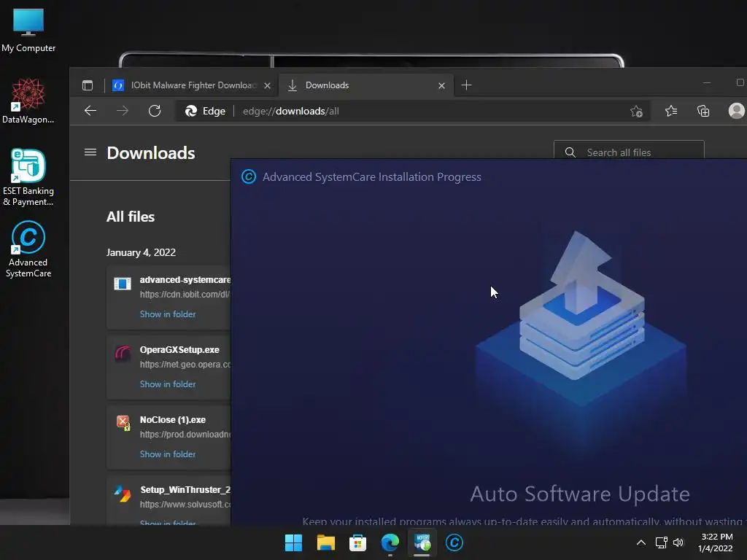Click the NoClose file icon
The height and width of the screenshot is (560, 747).
pos(123,423)
